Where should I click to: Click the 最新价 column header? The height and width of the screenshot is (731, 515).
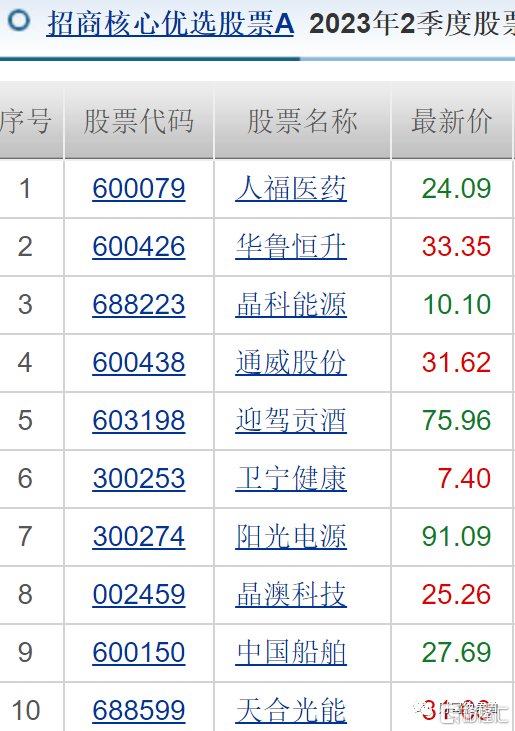point(452,121)
